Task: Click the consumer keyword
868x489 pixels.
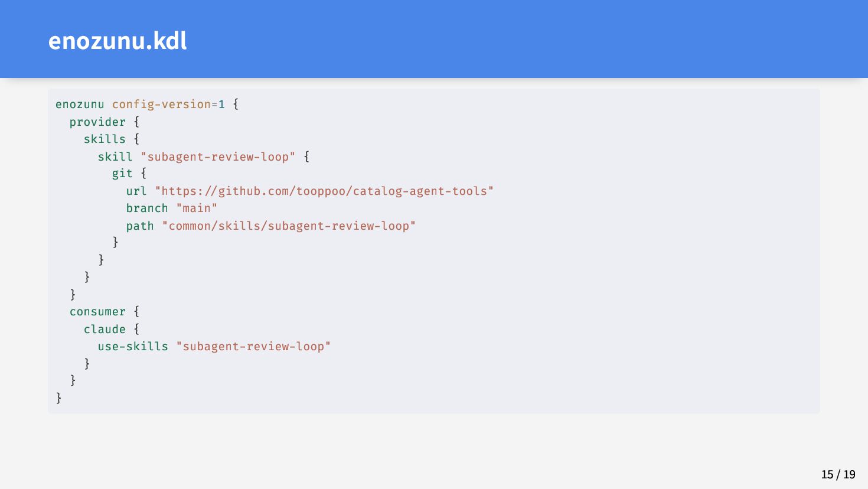Action: point(97,312)
